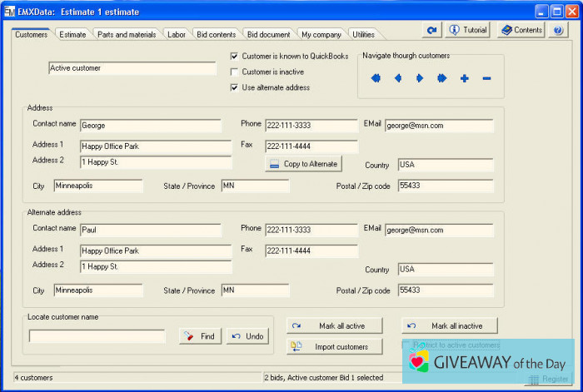This screenshot has height=392, width=583.
Task: Click the Find button
Action: (200, 336)
